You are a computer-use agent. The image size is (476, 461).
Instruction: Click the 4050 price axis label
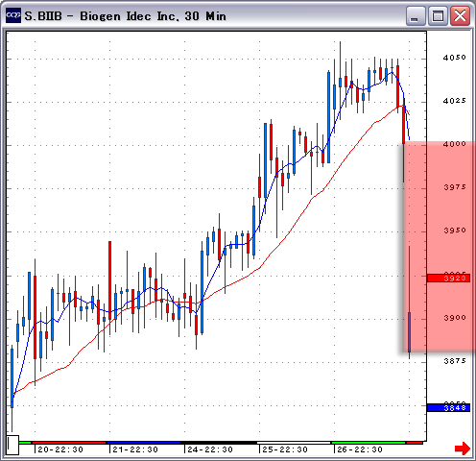point(455,58)
